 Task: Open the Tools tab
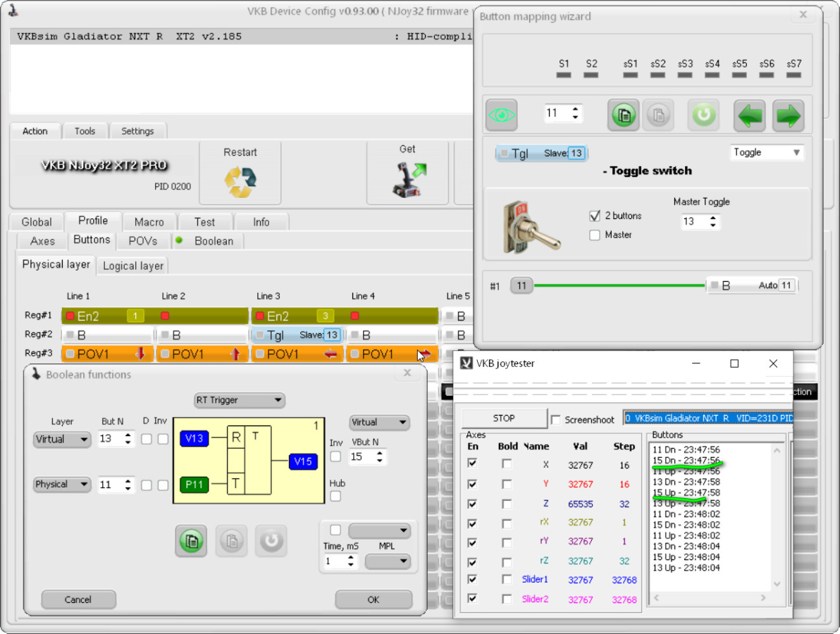85,131
